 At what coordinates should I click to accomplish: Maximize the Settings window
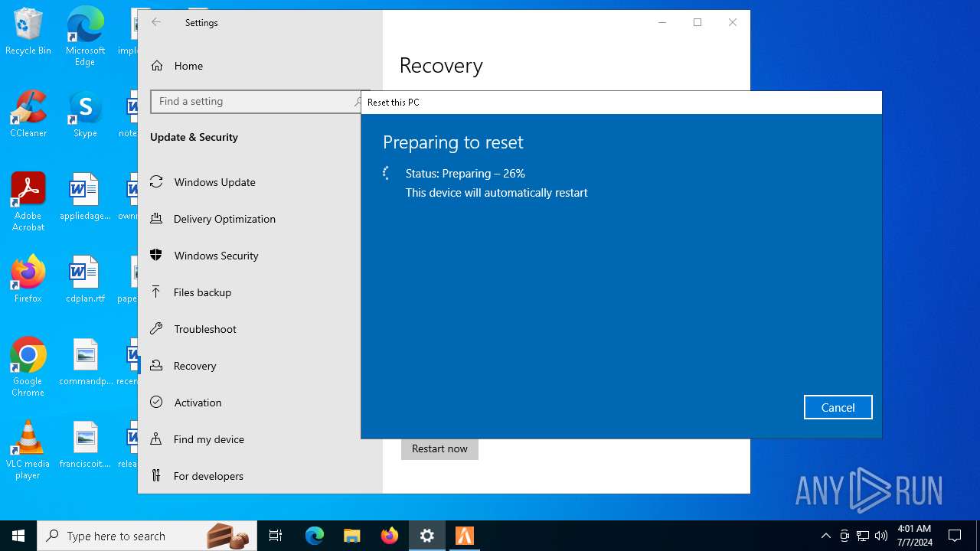click(x=697, y=22)
